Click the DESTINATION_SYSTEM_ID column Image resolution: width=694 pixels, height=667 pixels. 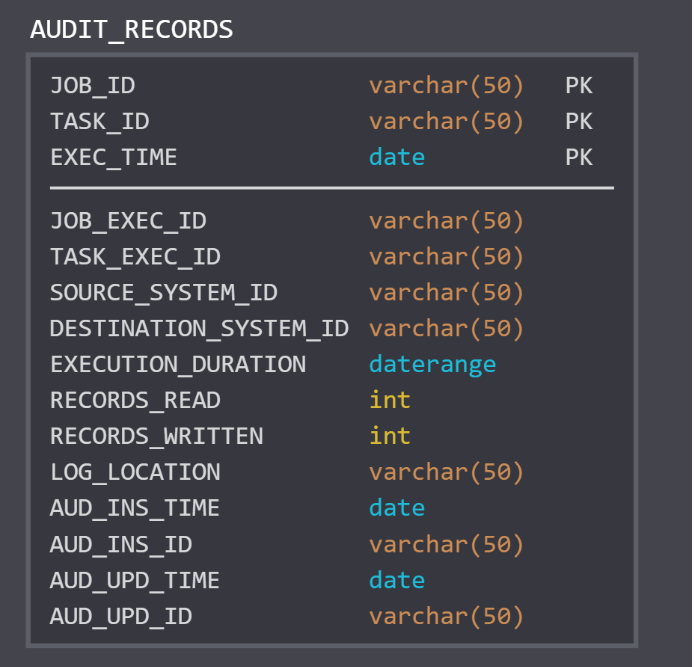pyautogui.click(x=199, y=329)
